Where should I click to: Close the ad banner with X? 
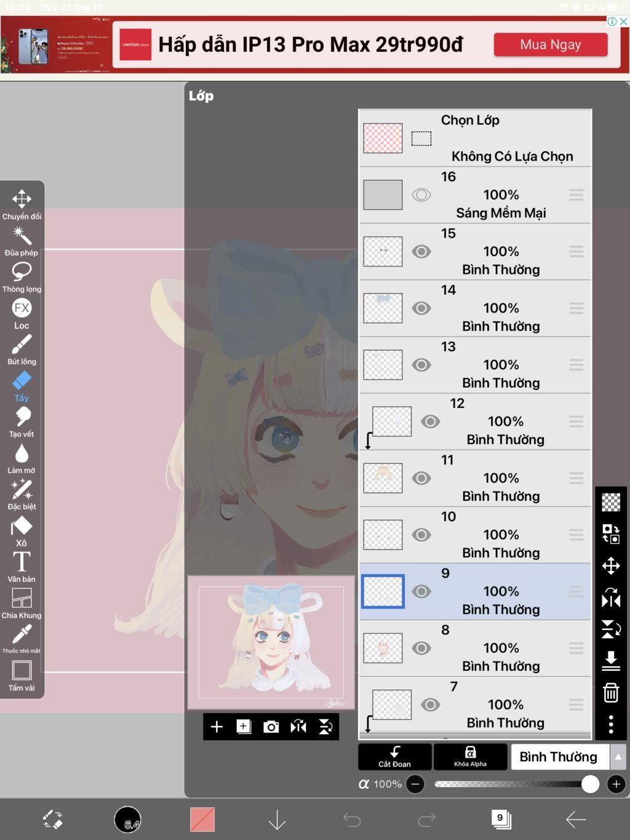pos(624,22)
